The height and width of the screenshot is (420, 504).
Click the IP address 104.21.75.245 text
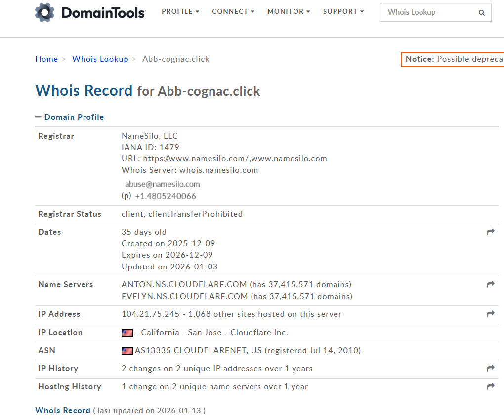(150, 314)
